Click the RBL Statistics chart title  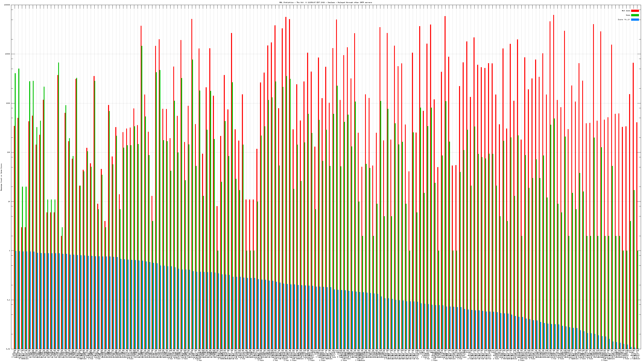click(x=325, y=2)
